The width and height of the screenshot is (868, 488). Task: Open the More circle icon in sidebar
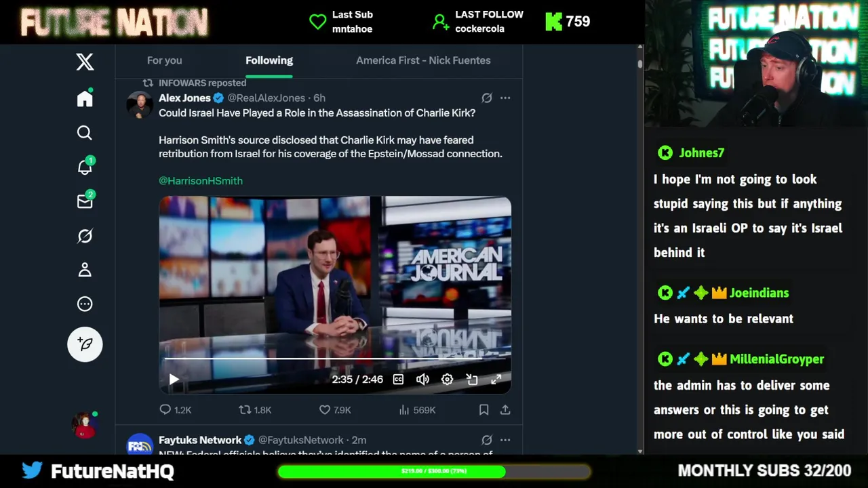pos(85,304)
